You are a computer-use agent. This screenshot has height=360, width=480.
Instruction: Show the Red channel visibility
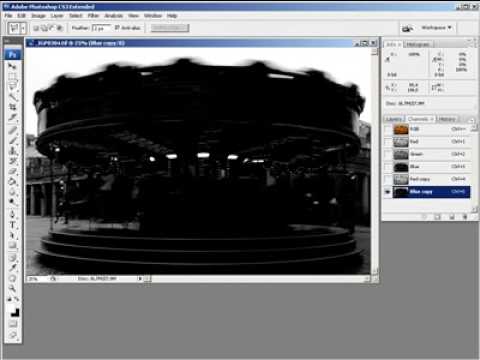coord(388,142)
